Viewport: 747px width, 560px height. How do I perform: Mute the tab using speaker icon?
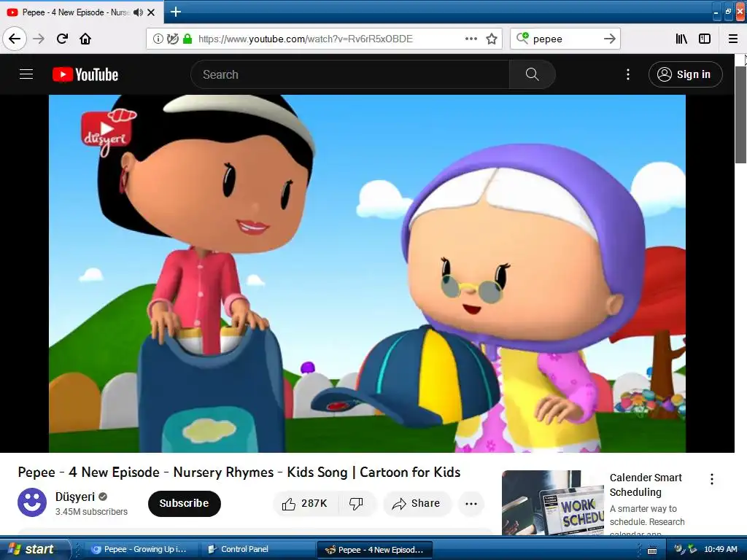click(138, 12)
